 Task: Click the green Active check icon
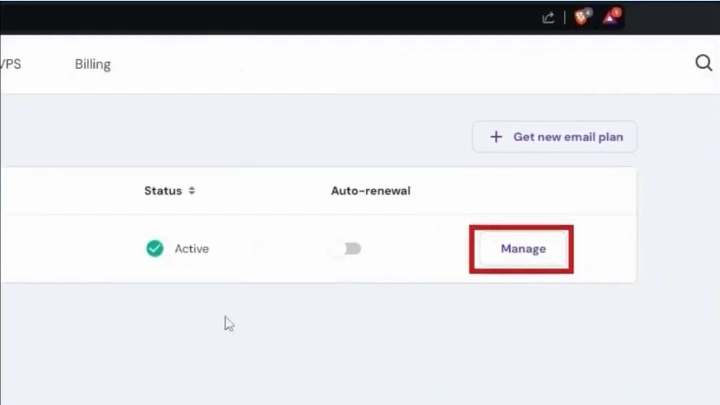[155, 248]
